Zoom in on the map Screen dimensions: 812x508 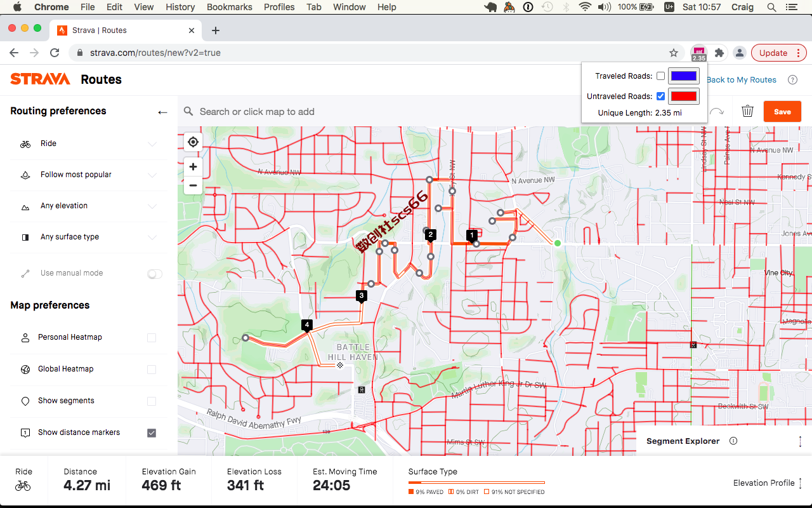pos(193,167)
